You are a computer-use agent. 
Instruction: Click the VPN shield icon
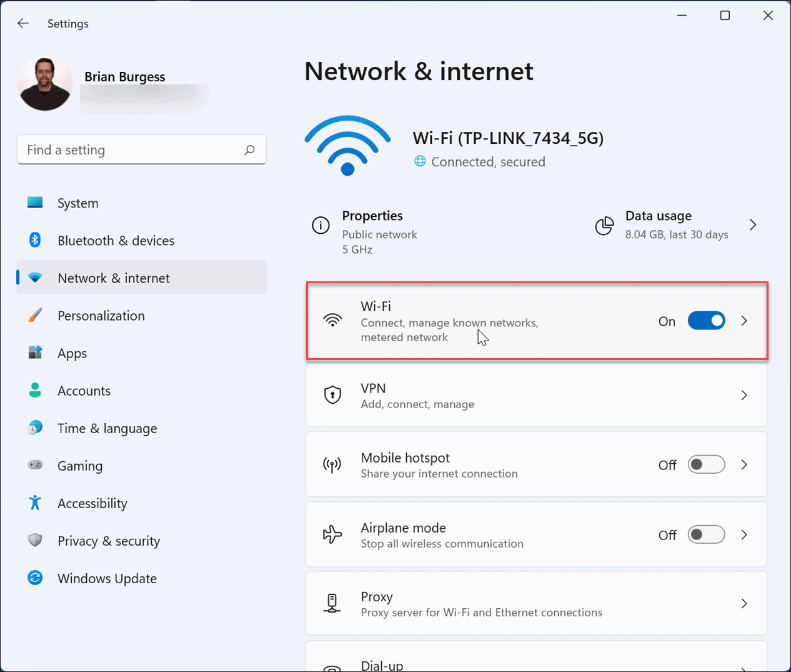332,395
